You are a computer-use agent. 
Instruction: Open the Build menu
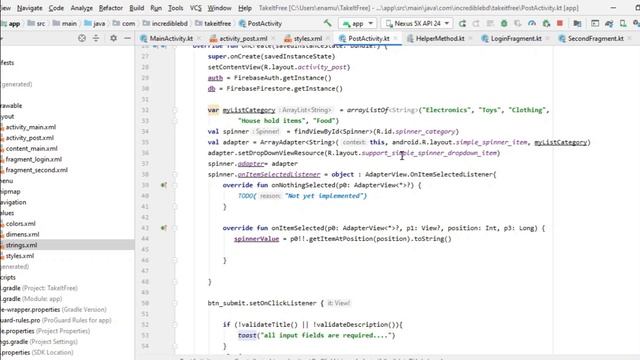click(136, 8)
